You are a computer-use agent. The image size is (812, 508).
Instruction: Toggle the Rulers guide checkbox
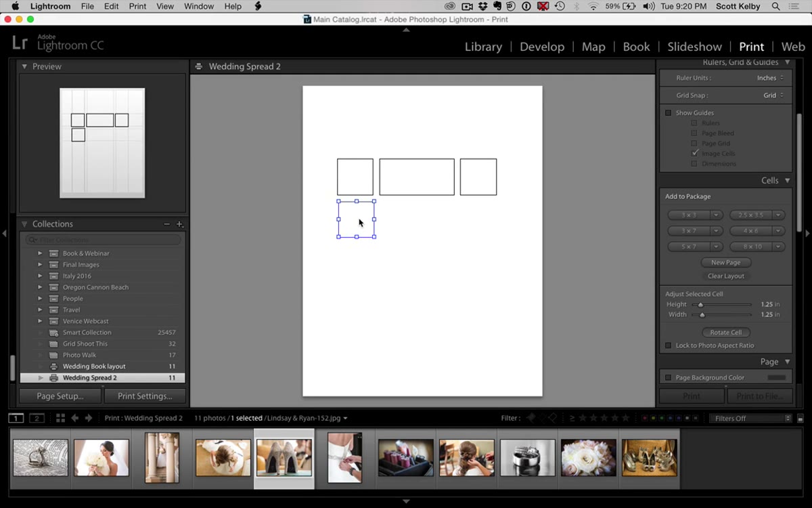coord(694,123)
